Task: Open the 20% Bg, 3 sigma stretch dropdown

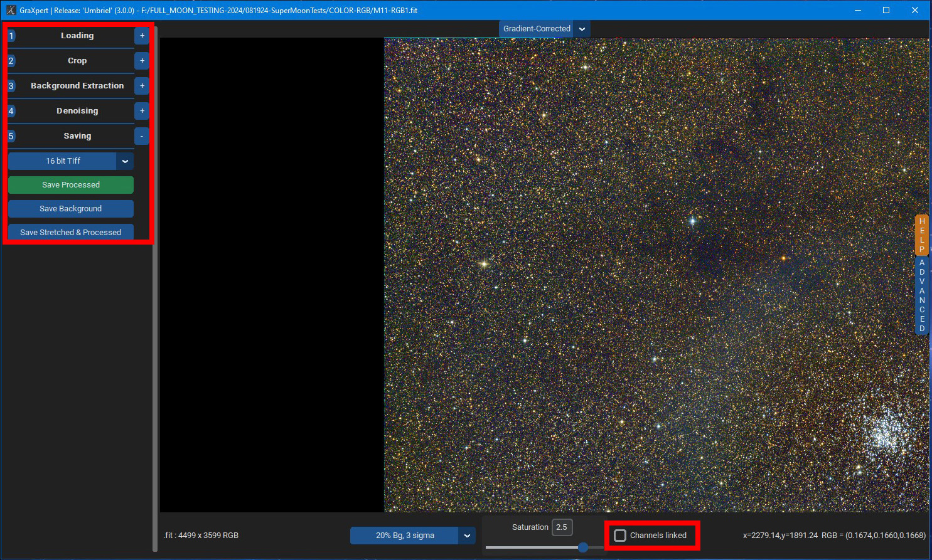Action: tap(467, 536)
